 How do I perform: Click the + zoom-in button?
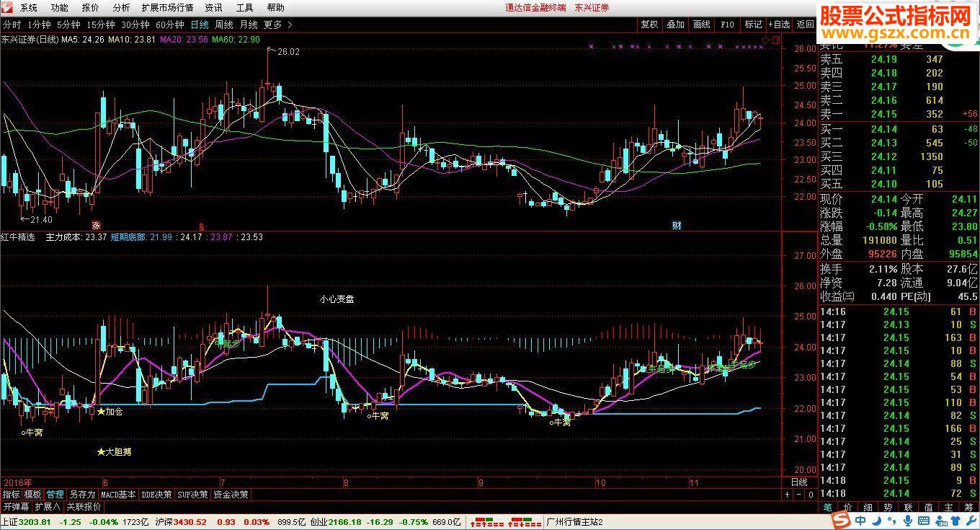pyautogui.click(x=787, y=495)
